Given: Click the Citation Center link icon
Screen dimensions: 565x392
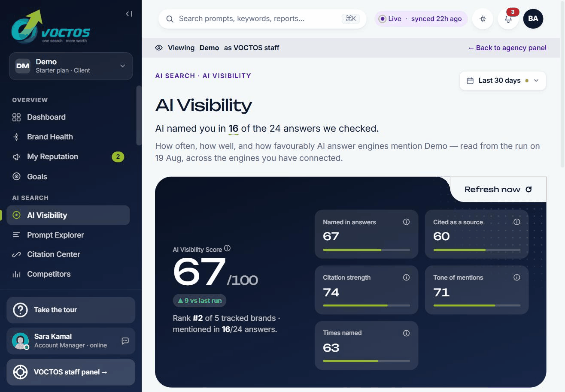Looking at the screenshot, I should pos(16,254).
